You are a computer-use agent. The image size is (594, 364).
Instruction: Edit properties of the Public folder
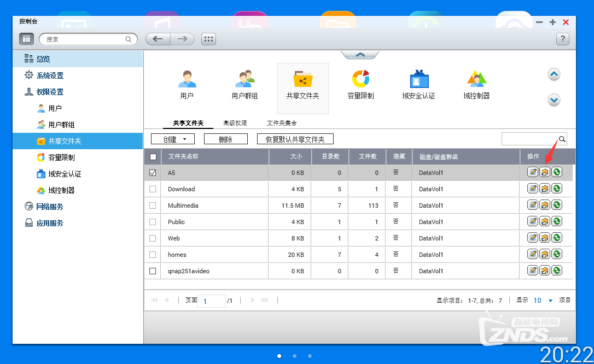pos(533,221)
